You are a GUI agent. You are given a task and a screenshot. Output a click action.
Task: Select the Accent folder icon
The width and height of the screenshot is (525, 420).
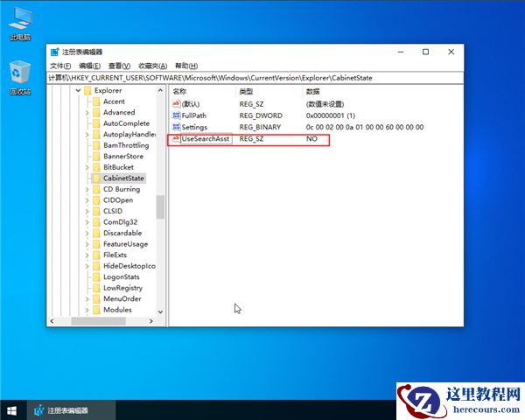tap(96, 101)
